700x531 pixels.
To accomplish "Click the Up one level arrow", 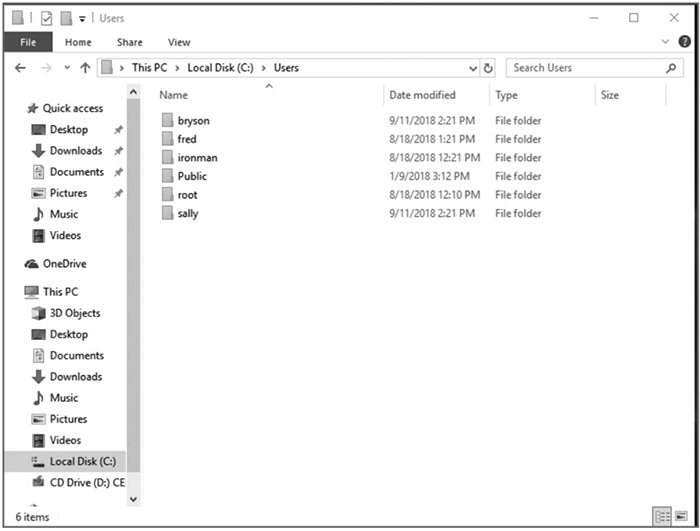I will (x=85, y=68).
